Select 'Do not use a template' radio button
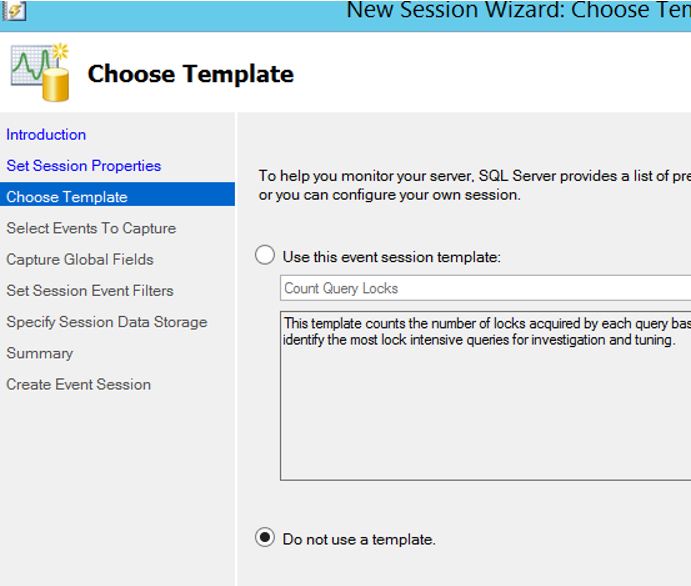This screenshot has width=691, height=586. (x=265, y=538)
